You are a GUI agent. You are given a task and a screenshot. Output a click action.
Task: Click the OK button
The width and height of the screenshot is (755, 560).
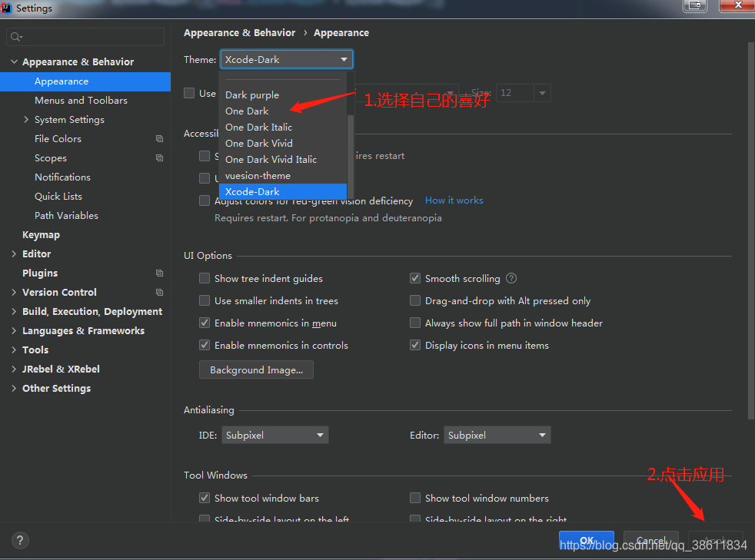tap(587, 541)
